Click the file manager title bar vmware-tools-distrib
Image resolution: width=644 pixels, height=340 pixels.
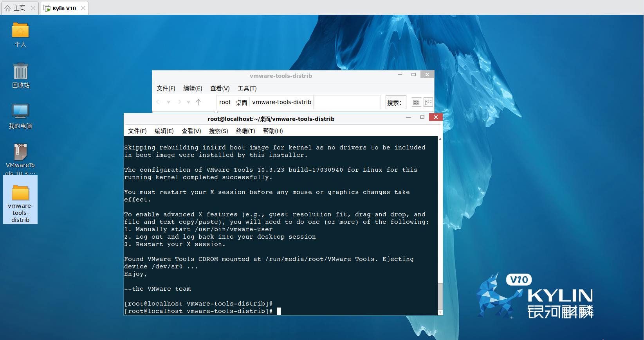pyautogui.click(x=281, y=76)
